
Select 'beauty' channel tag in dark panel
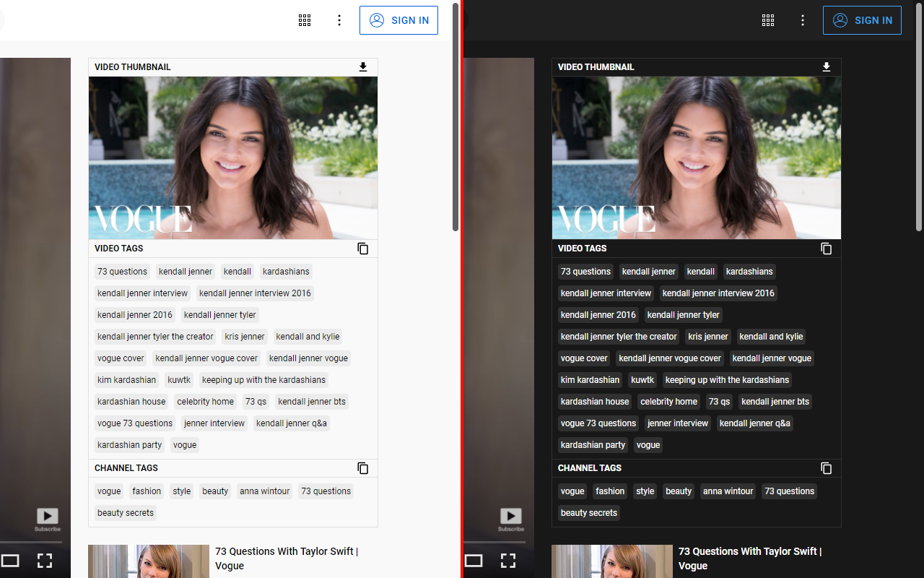[679, 491]
